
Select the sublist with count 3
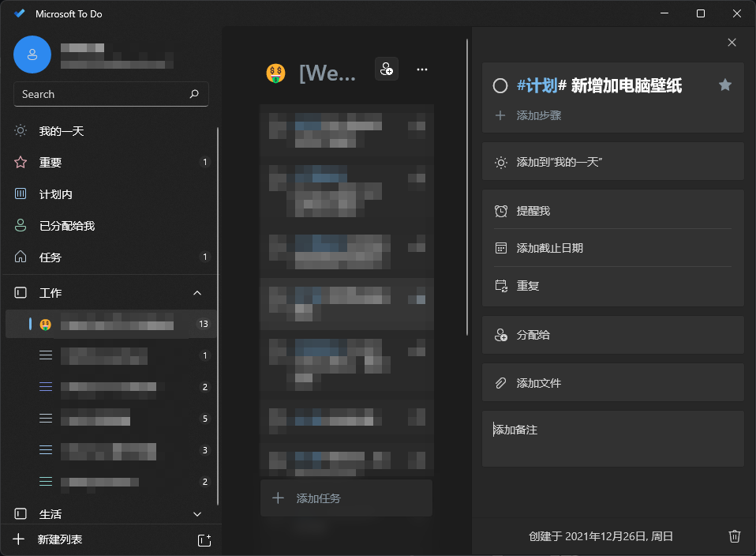pos(111,450)
